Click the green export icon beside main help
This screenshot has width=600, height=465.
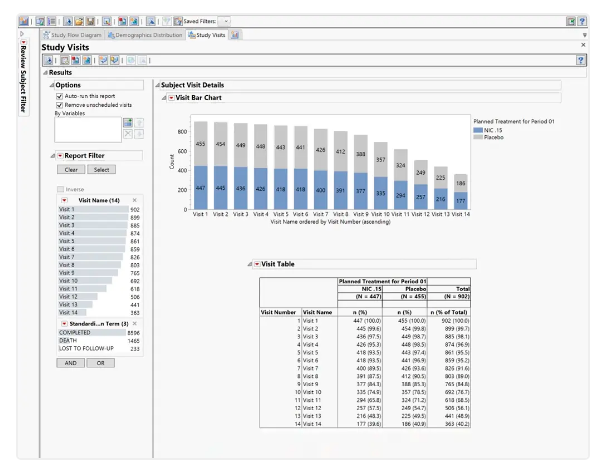571,21
